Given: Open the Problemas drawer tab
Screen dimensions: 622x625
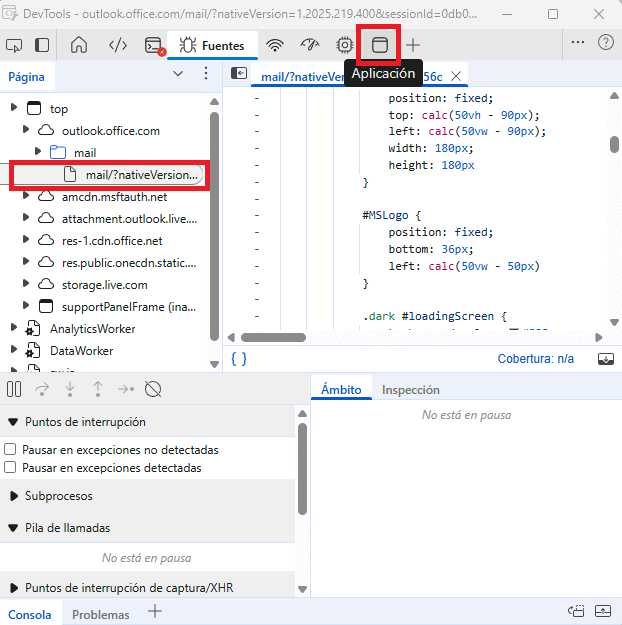Looking at the screenshot, I should (100, 614).
